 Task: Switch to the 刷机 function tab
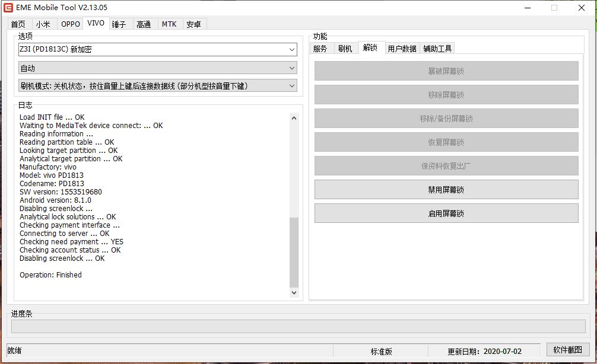coord(345,49)
